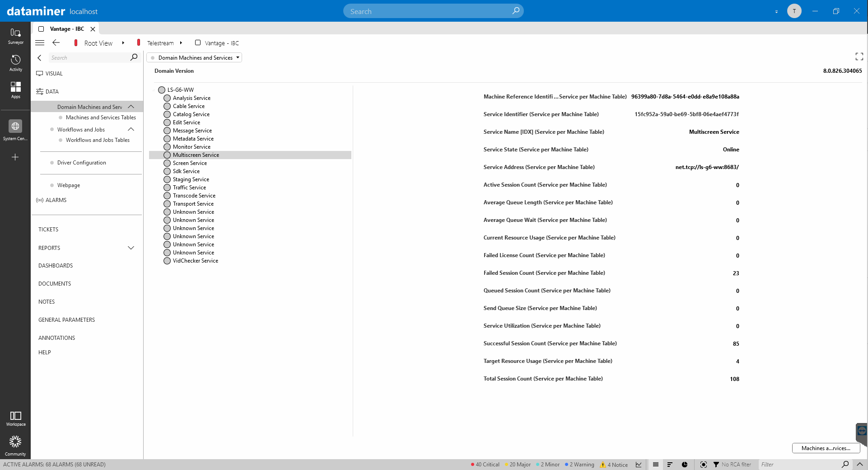Click the full screen icon
This screenshot has height=470, width=868.
[859, 56]
